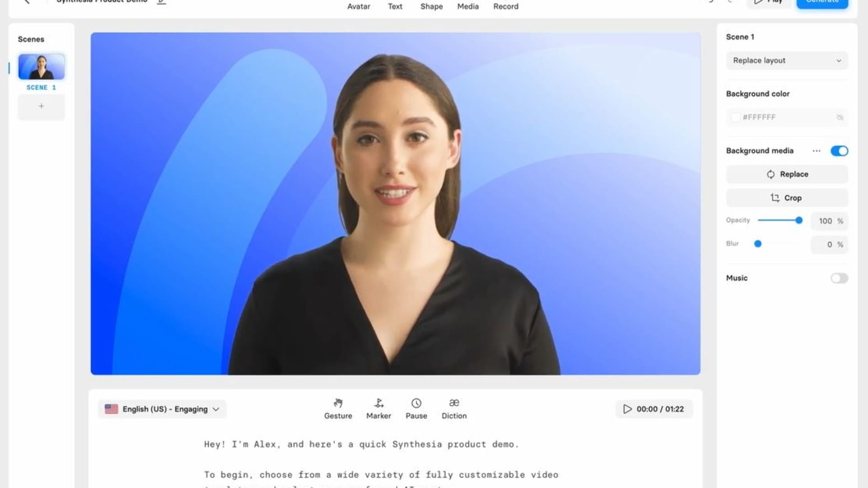868x488 pixels.
Task: Click the background color swatch
Action: tap(735, 117)
